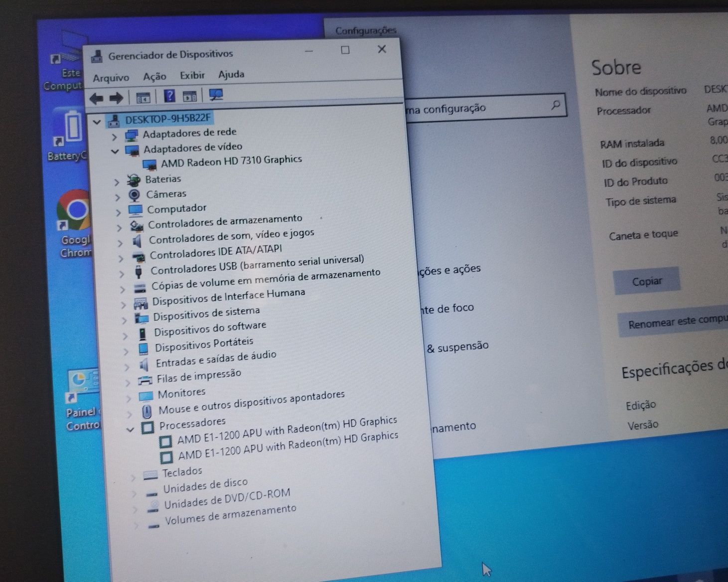Select second AMD E1-1200 APU processor entry

pyautogui.click(x=289, y=445)
